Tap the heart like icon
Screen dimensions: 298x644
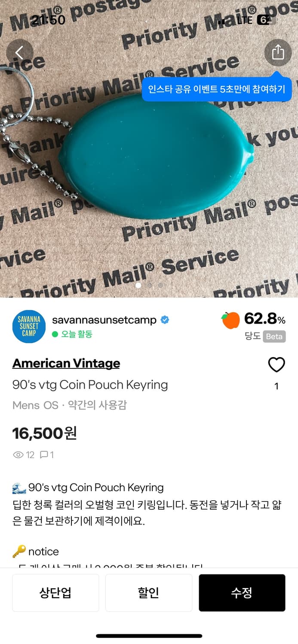click(276, 365)
